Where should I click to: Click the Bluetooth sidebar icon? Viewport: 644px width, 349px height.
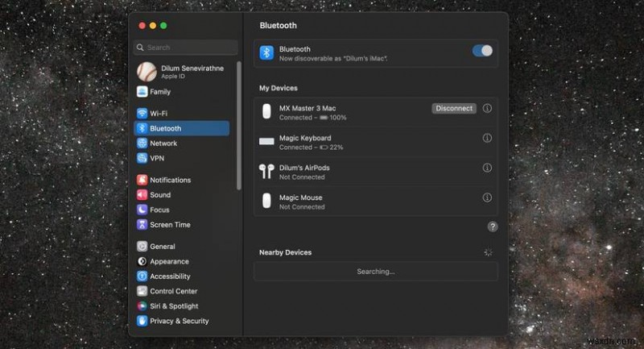[142, 128]
